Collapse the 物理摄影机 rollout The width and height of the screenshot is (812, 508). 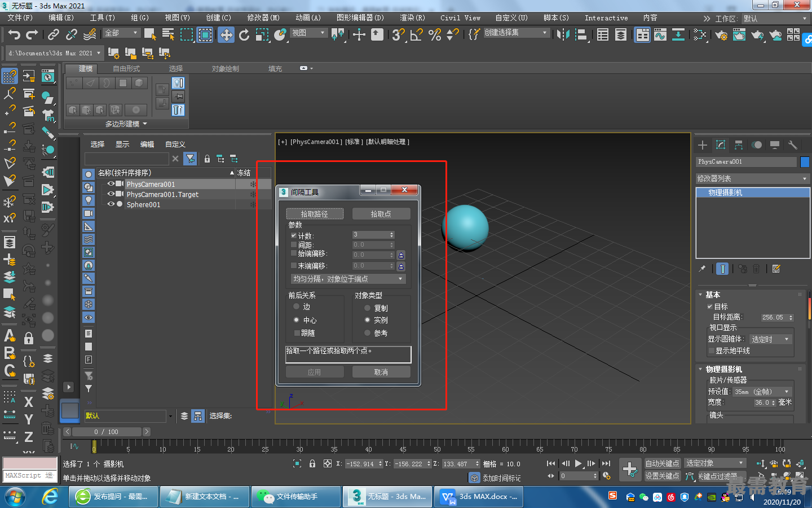(700, 369)
